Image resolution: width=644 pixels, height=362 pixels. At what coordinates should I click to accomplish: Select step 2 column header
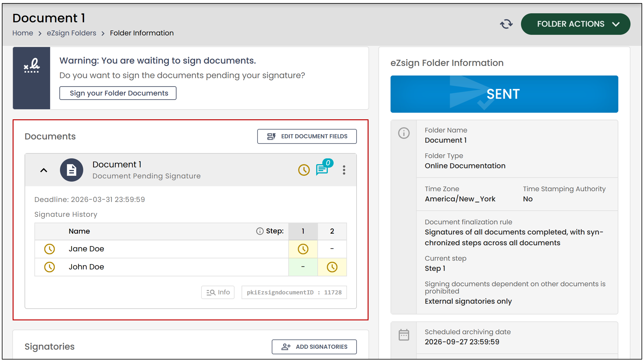[332, 231]
